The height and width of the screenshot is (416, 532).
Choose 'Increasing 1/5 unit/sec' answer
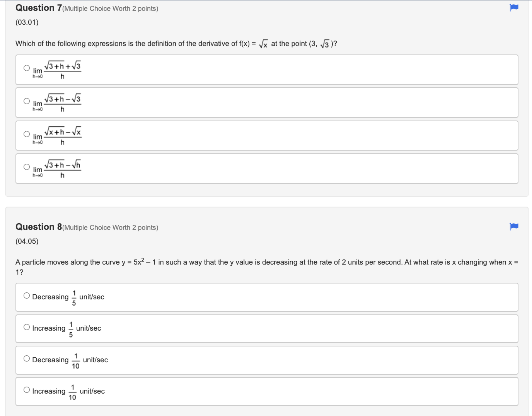pyautogui.click(x=26, y=326)
